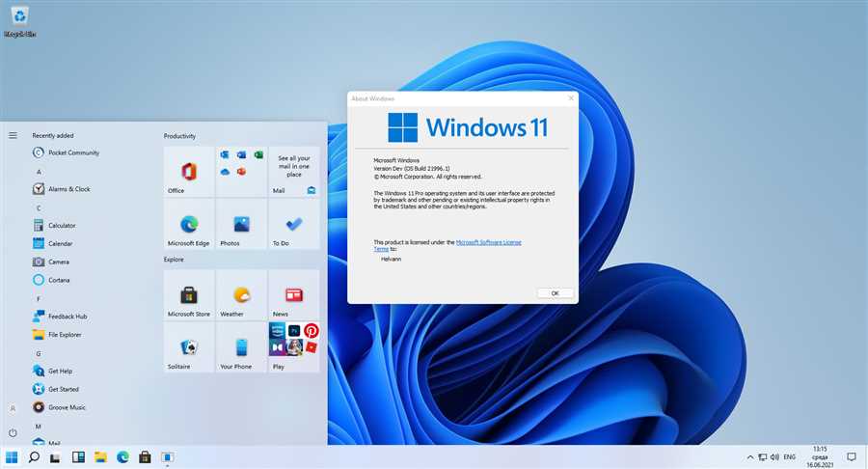Open the News tile

[294, 294]
